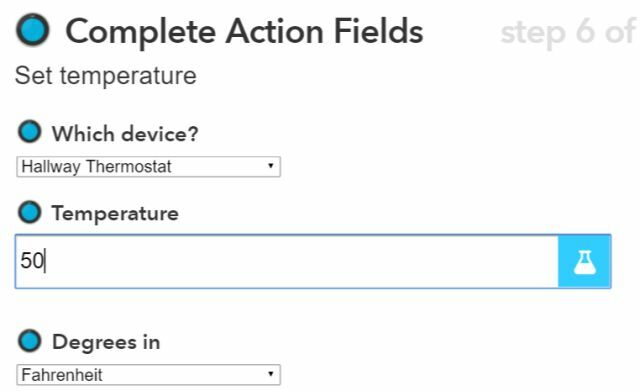Click the blue circle beside Complete Action Fields
Image resolution: width=640 pixels, height=391 pixels.
33,29
